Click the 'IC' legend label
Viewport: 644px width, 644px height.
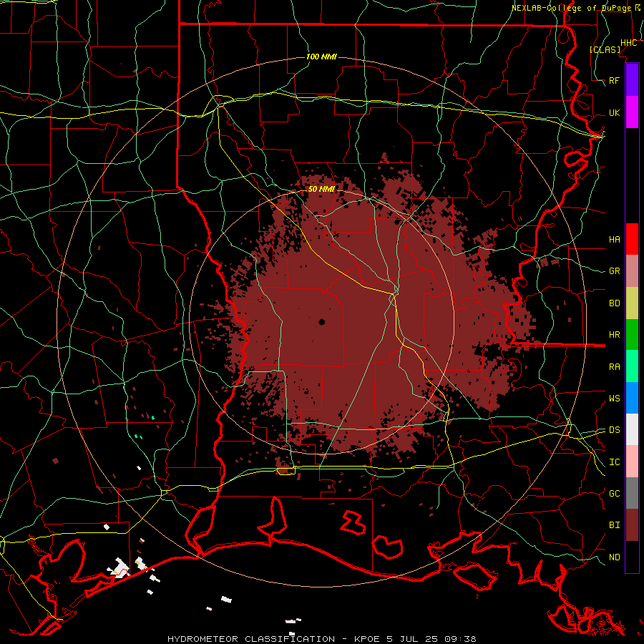(x=615, y=462)
